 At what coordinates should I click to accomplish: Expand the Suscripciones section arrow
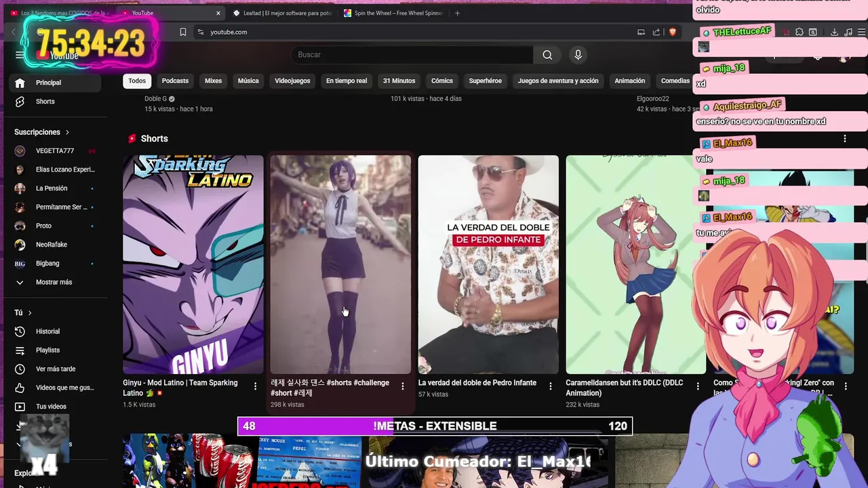[x=67, y=132]
